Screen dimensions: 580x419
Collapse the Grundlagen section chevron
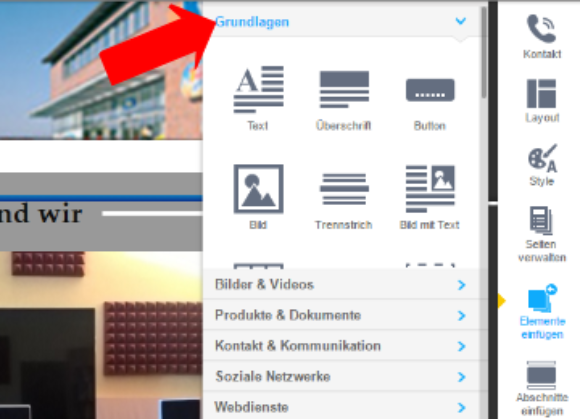[x=461, y=21]
